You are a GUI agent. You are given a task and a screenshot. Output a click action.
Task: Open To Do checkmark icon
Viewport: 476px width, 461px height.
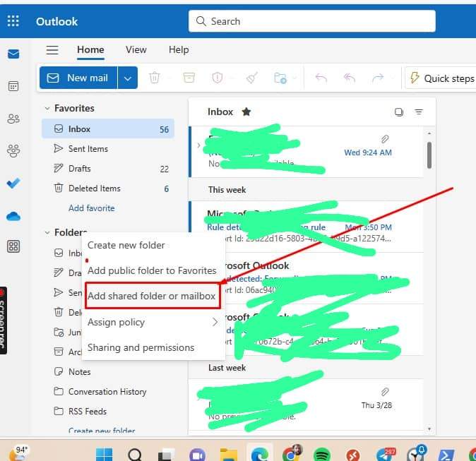point(13,183)
